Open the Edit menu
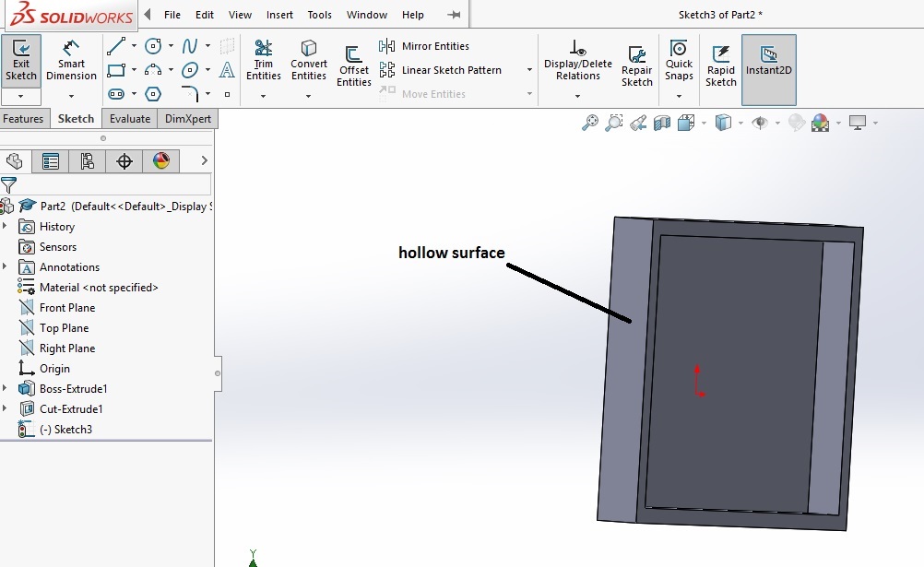Screen dimensions: 924x567 tap(205, 15)
